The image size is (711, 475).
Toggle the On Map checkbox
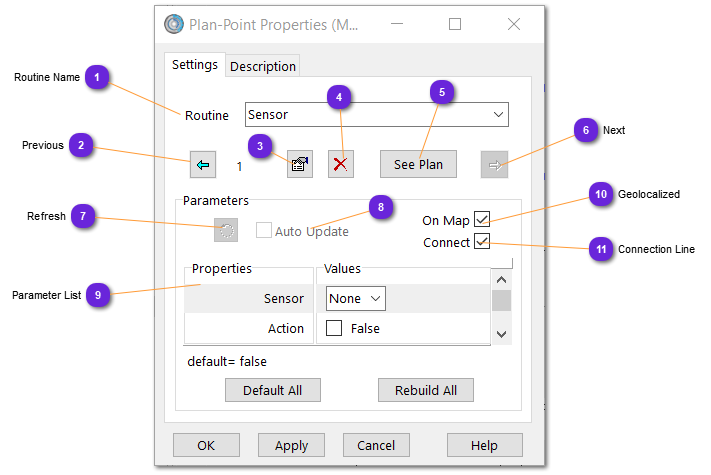click(x=482, y=220)
